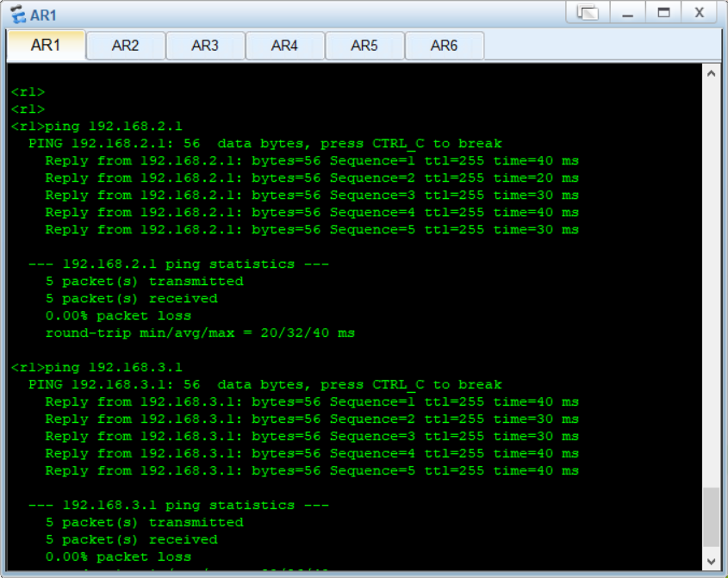728x578 pixels.
Task: Click the '--- 192.168.3.1 ping statistics ---' line
Action: click(178, 505)
